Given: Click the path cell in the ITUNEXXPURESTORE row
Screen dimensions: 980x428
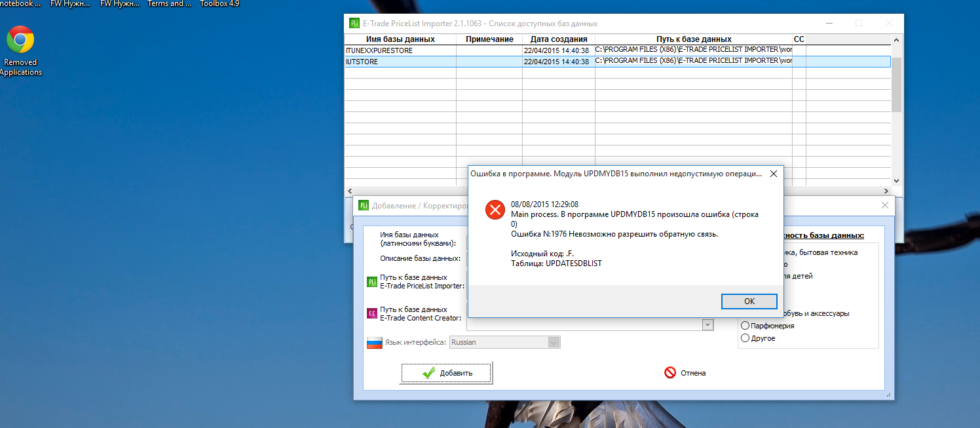Looking at the screenshot, I should tap(694, 50).
